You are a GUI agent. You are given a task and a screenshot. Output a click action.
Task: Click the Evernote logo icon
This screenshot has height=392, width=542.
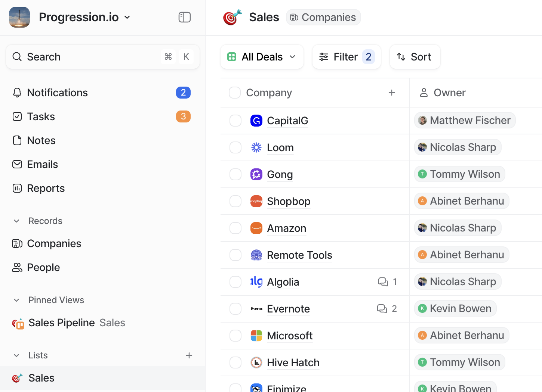[256, 309]
